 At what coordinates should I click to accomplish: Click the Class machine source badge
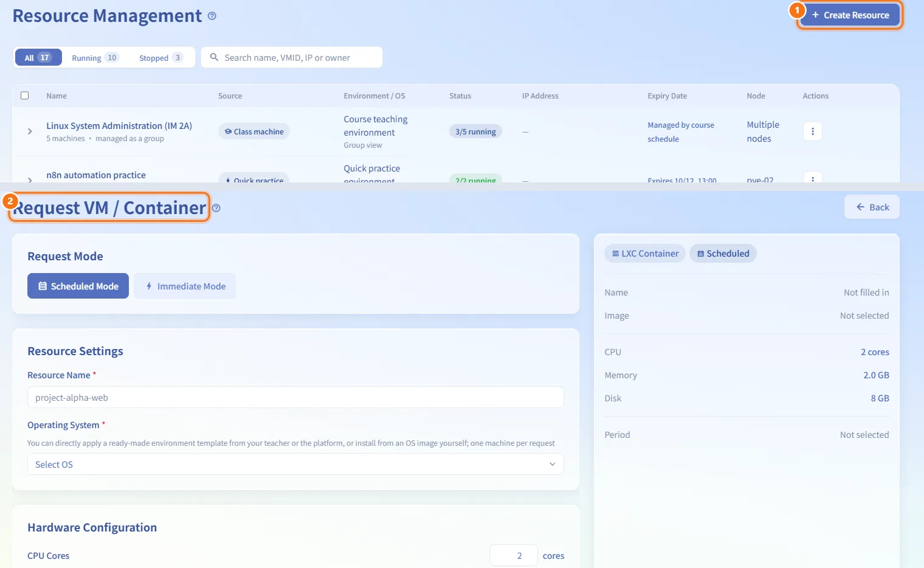254,131
